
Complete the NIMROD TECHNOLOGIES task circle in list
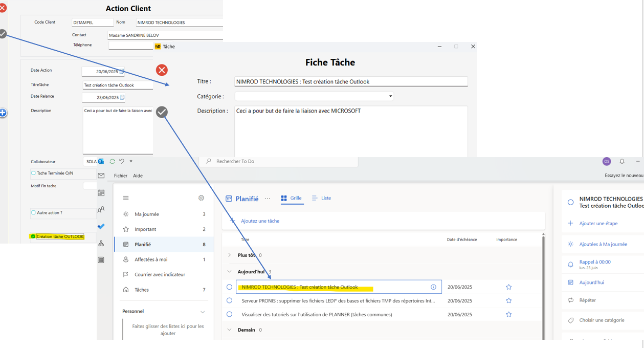[229, 287]
